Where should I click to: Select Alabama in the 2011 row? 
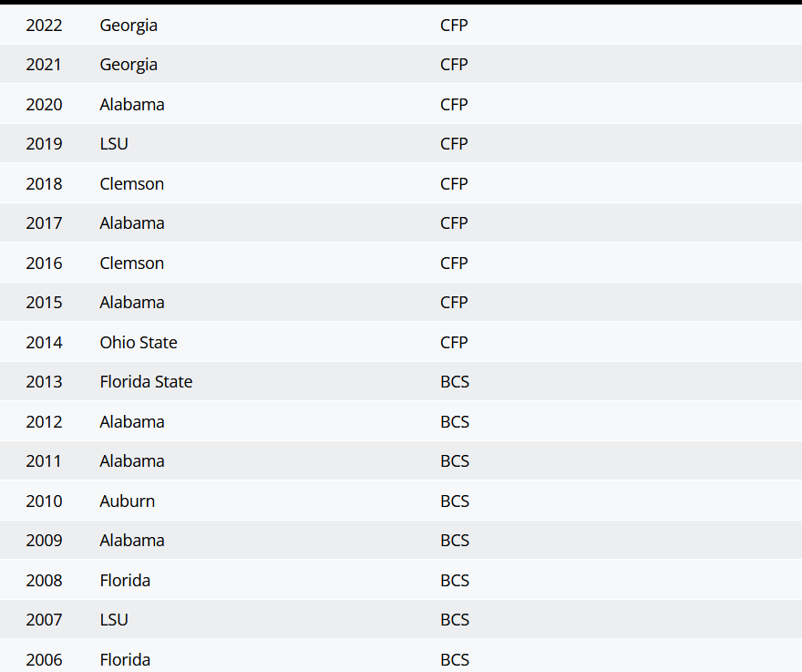(x=132, y=461)
